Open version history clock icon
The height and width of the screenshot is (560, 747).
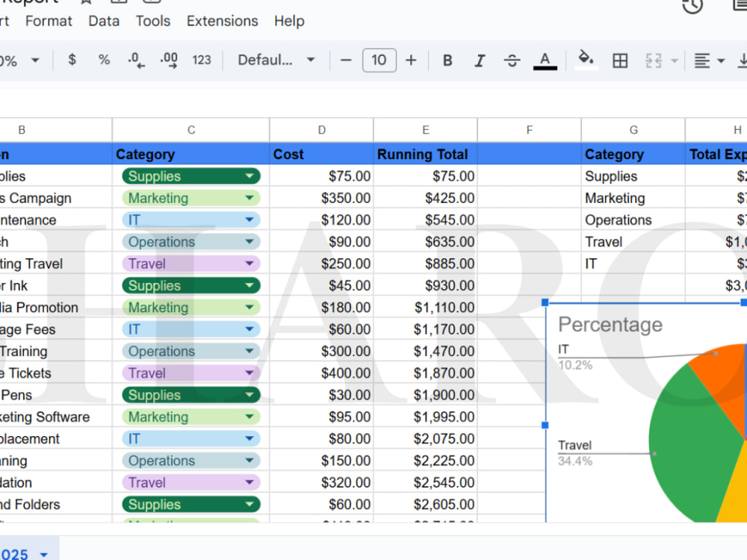(x=692, y=6)
